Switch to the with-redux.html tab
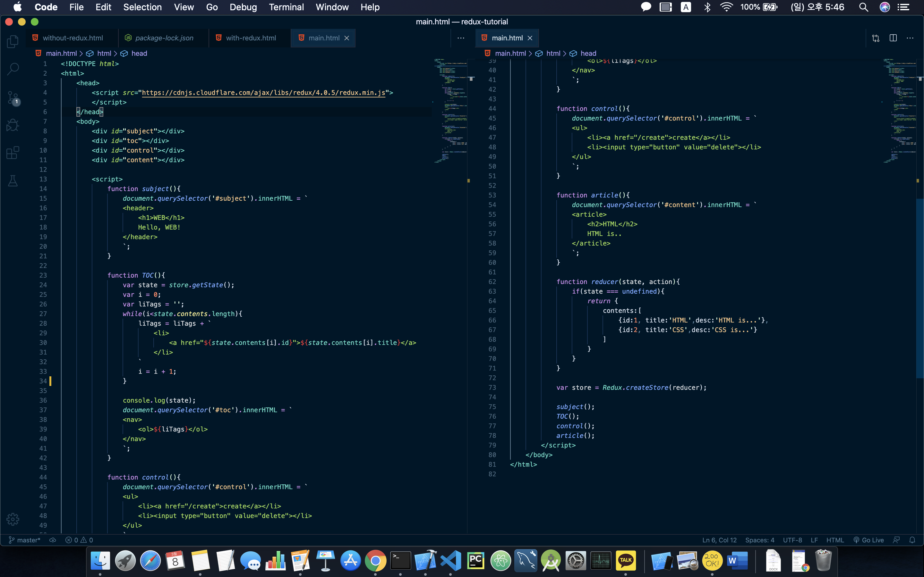The image size is (924, 577). coord(251,38)
